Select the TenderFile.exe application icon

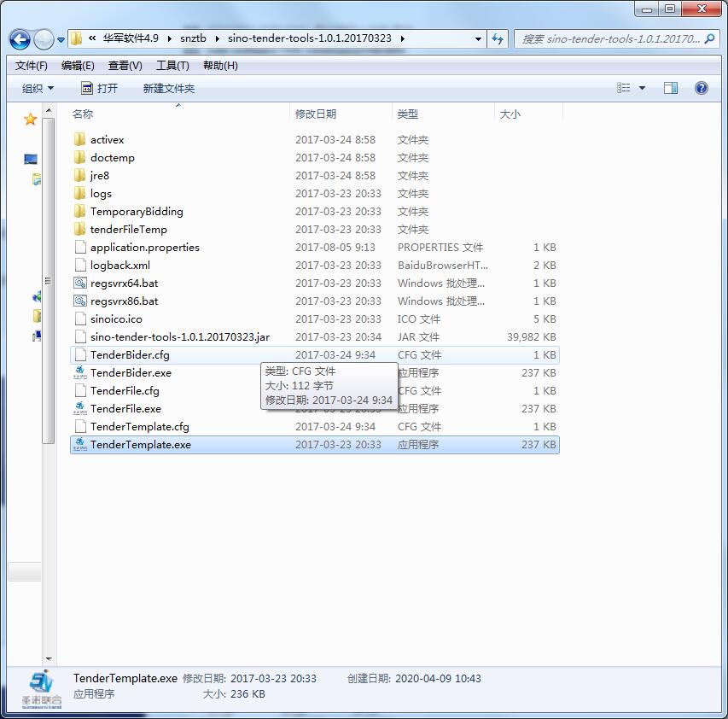[x=80, y=408]
